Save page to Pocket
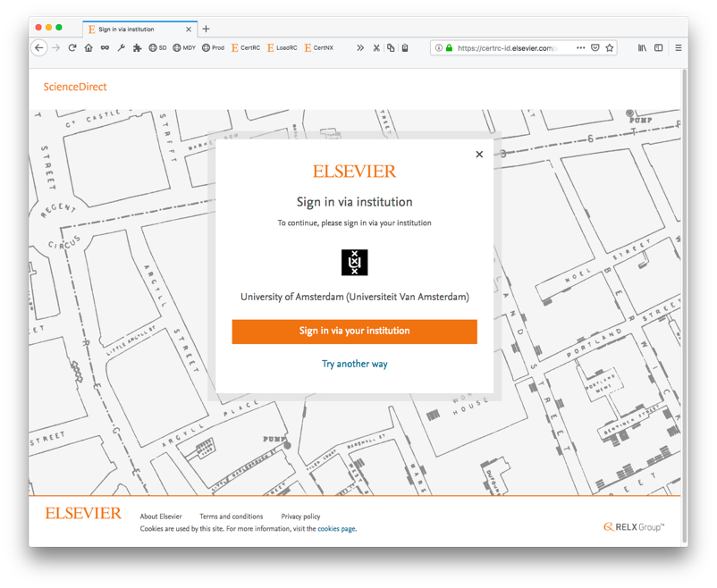 pos(595,47)
